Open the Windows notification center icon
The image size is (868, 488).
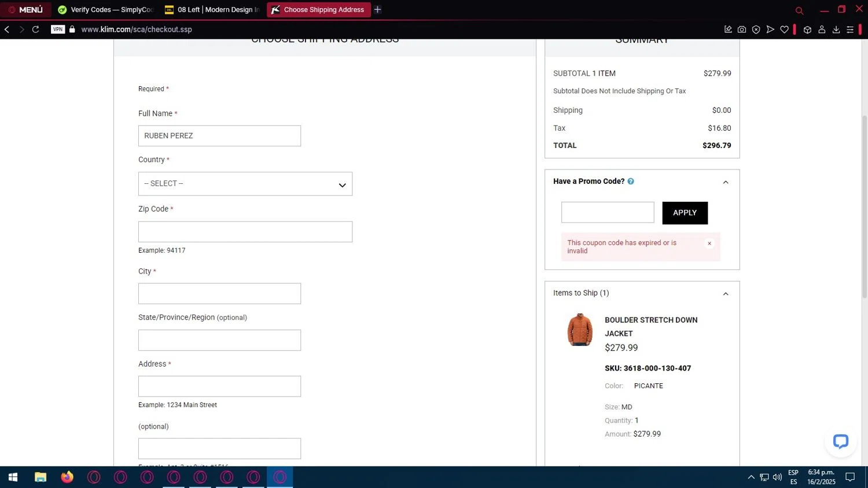850,477
